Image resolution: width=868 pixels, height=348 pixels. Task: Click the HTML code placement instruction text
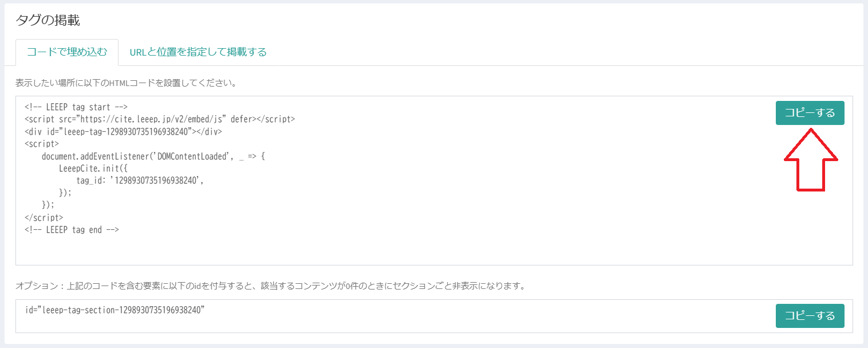click(x=126, y=83)
